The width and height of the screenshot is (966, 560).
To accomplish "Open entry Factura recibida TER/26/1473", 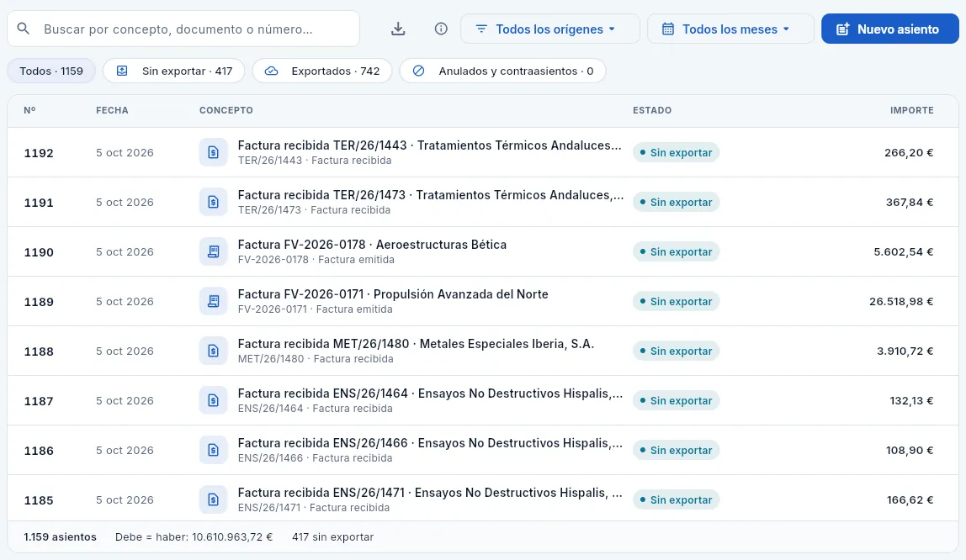I will coord(483,202).
